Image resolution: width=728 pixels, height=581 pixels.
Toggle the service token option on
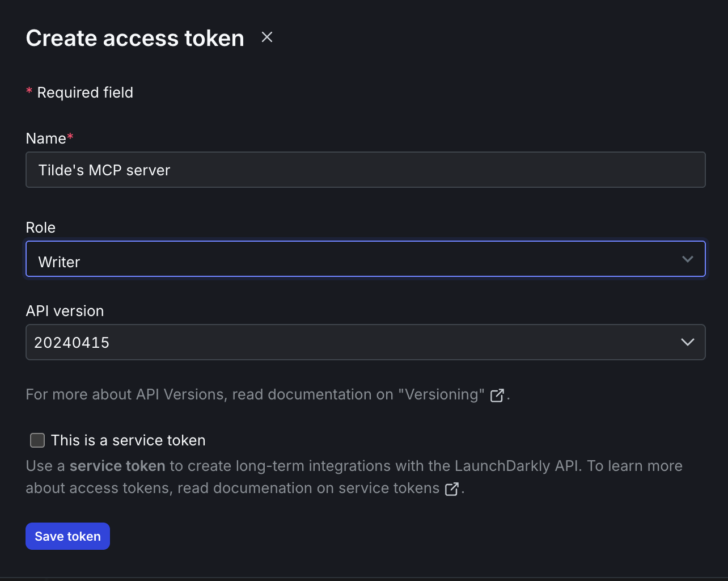pos(37,440)
